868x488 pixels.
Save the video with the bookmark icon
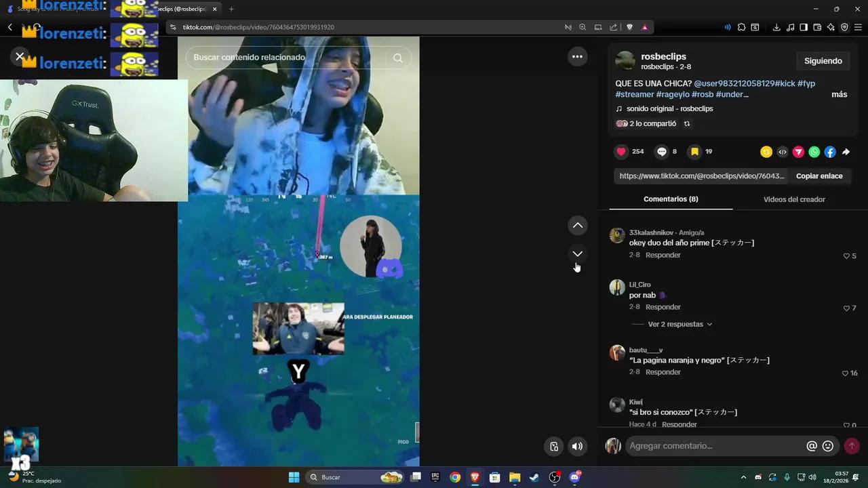click(x=694, y=152)
